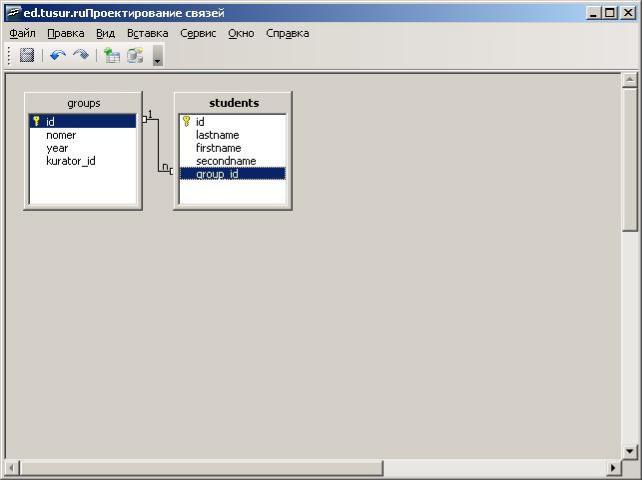Select id field in students table
This screenshot has height=480, width=642.
point(233,122)
